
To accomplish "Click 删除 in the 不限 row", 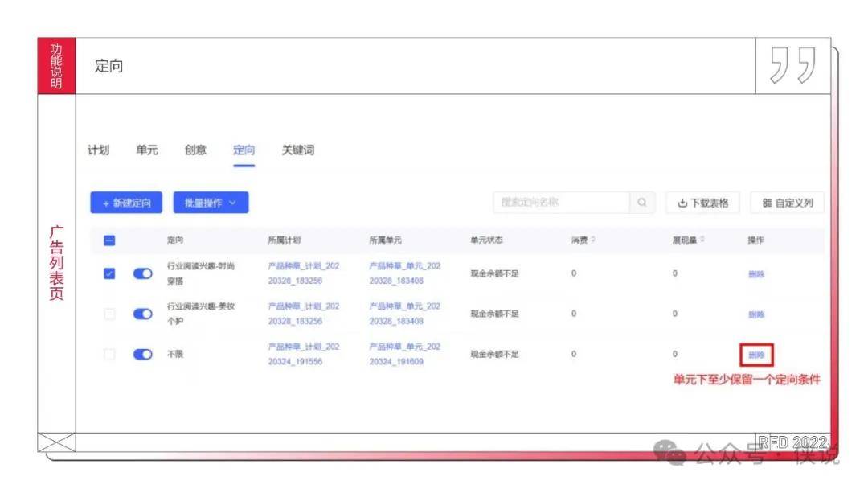I will pyautogui.click(x=756, y=355).
